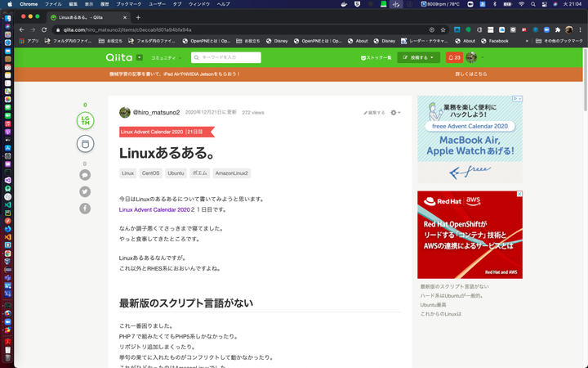The height and width of the screenshot is (368, 588).
Task: Open the ウィンドウ menu
Action: click(x=199, y=4)
